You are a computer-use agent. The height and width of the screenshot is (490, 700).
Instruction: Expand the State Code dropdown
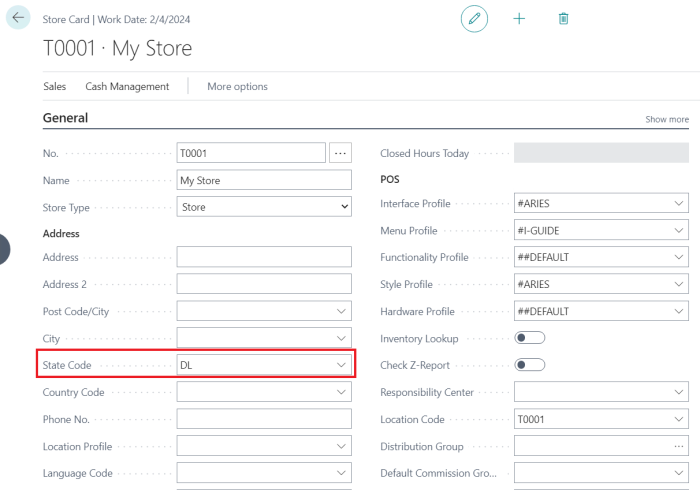pos(341,366)
